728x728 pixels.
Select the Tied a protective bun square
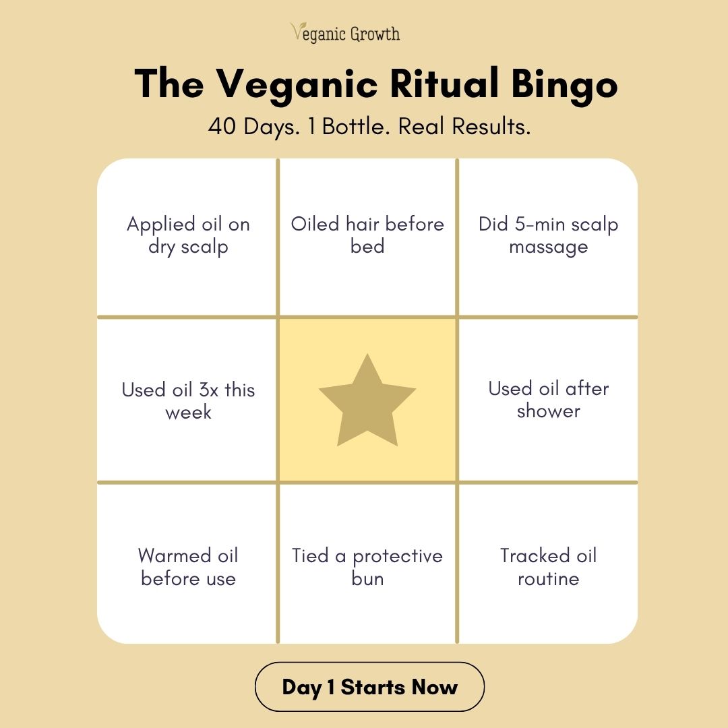(x=367, y=566)
